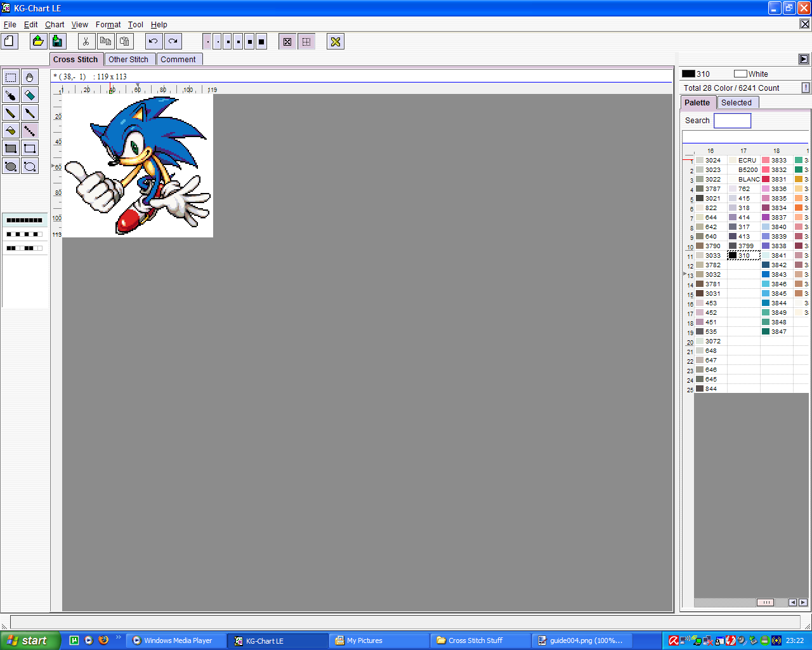Open the View menu

click(x=80, y=25)
